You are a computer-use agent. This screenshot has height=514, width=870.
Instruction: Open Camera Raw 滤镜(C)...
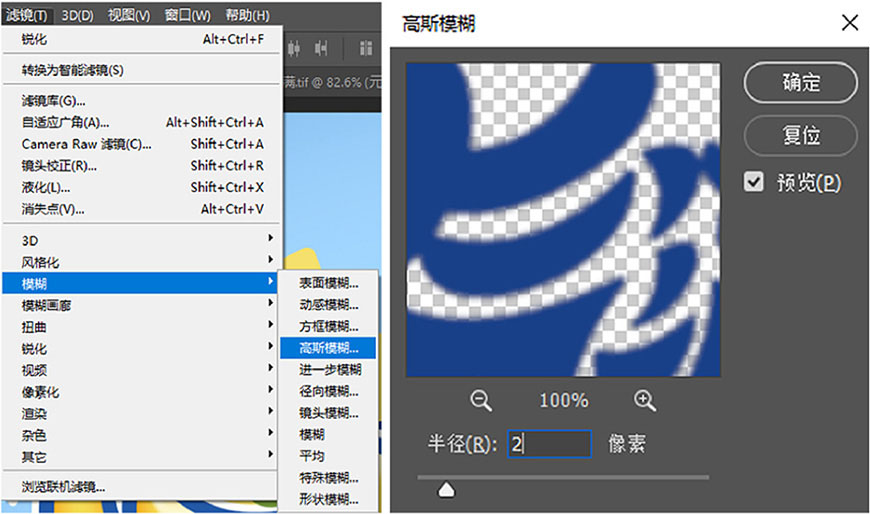tap(142, 144)
